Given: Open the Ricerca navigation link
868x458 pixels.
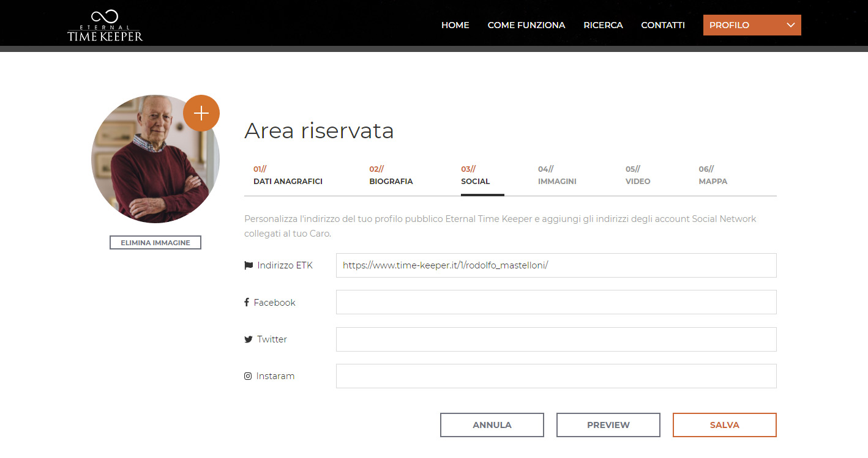Looking at the screenshot, I should pyautogui.click(x=603, y=25).
